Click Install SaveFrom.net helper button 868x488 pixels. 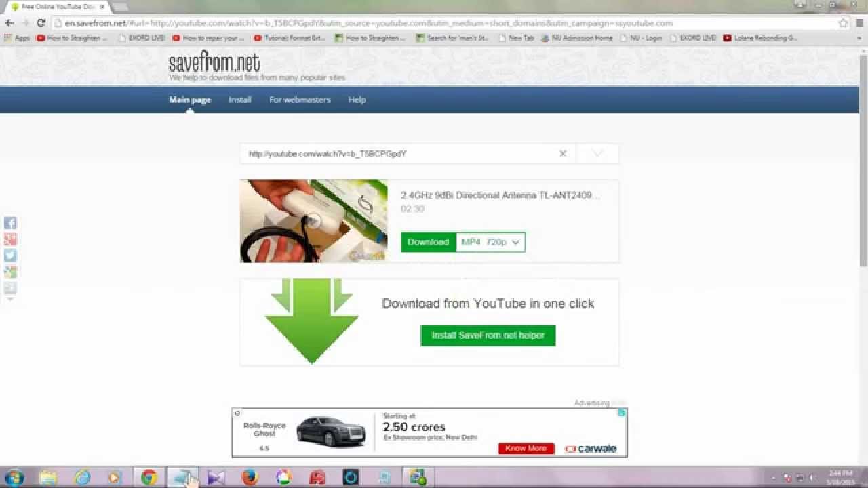coord(488,335)
